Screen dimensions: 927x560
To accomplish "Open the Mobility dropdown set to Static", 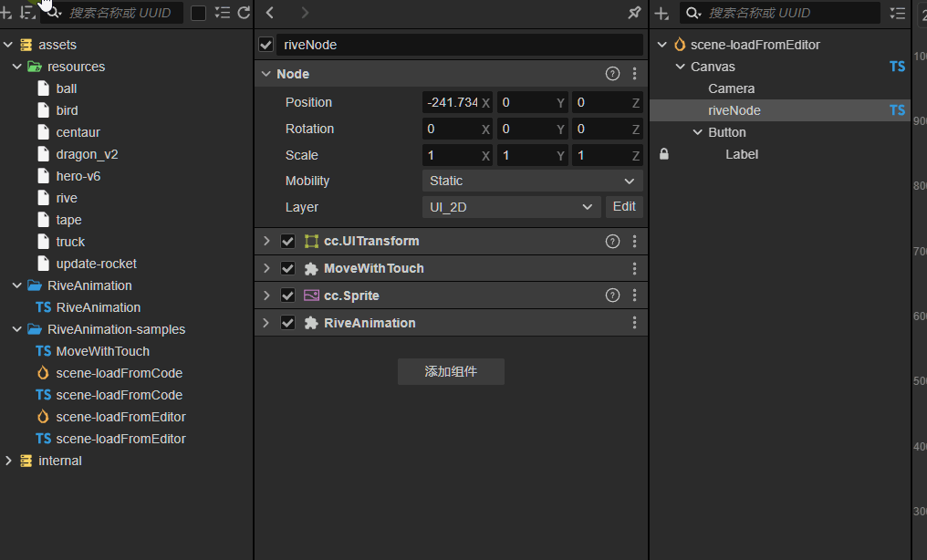I will [x=532, y=181].
